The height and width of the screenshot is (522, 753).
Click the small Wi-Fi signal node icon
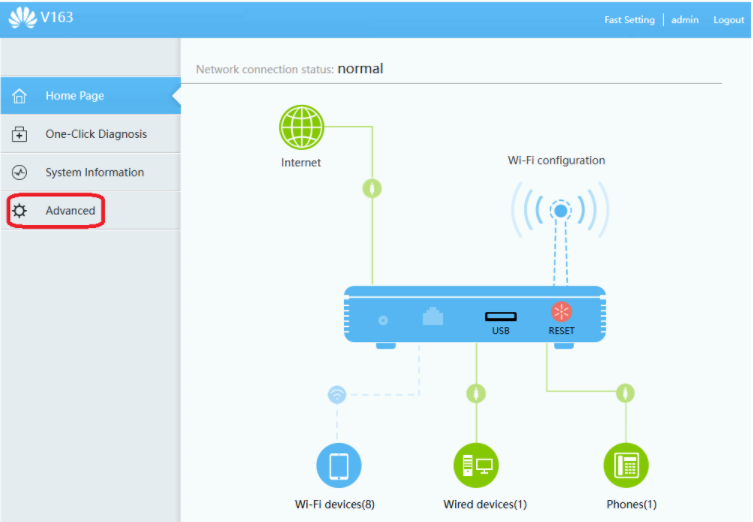click(337, 395)
